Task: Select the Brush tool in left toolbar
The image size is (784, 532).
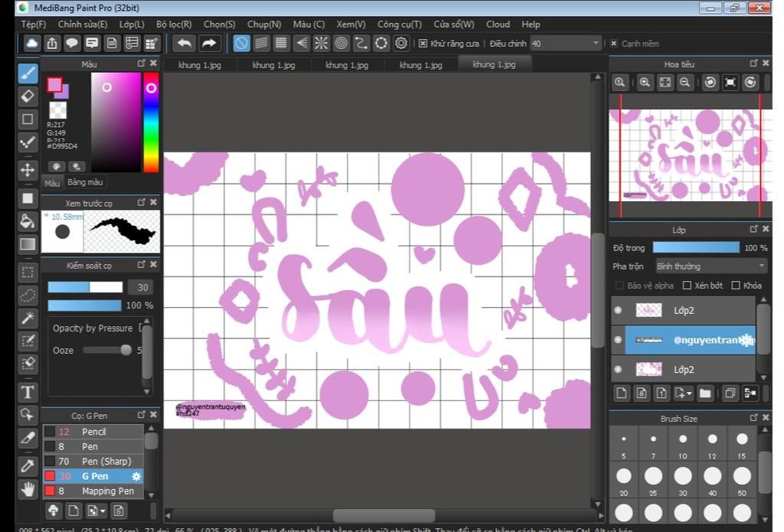Action: point(28,73)
